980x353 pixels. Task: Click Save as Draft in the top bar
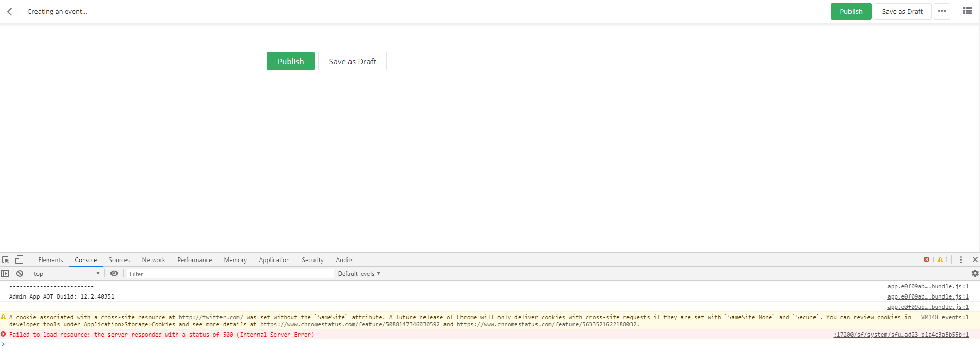pos(902,11)
